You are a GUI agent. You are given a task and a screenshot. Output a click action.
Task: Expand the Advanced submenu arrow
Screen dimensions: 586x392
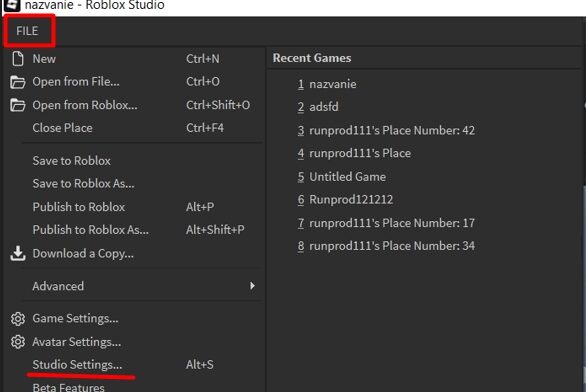pyautogui.click(x=253, y=286)
